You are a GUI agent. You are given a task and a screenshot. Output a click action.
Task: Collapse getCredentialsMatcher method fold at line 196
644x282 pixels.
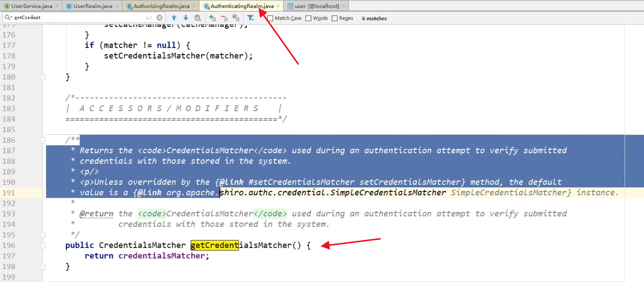tap(43, 245)
